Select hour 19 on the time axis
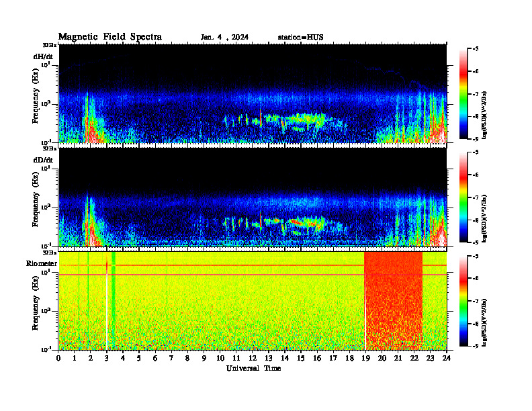 pyautogui.click(x=365, y=358)
